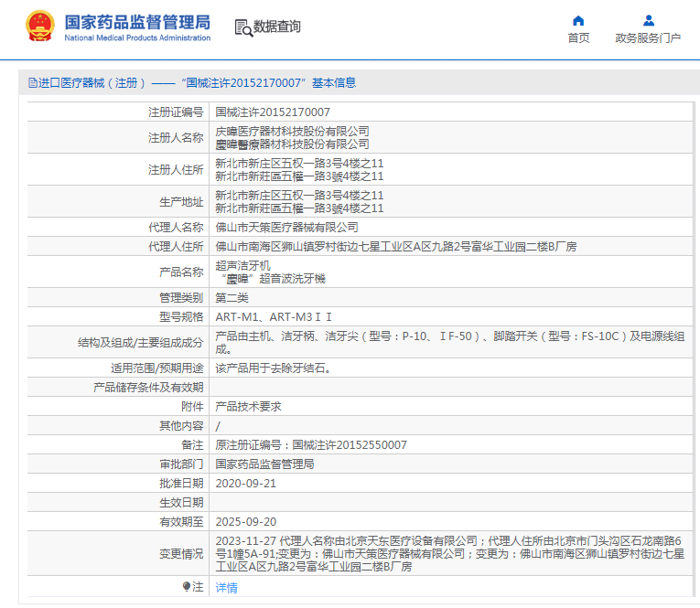The image size is (700, 608).
Task: Click change record dated 2023-11-27
Action: pos(450,554)
